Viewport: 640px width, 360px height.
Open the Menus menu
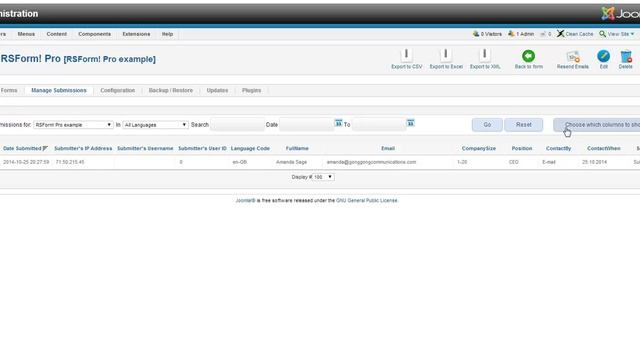click(x=26, y=34)
